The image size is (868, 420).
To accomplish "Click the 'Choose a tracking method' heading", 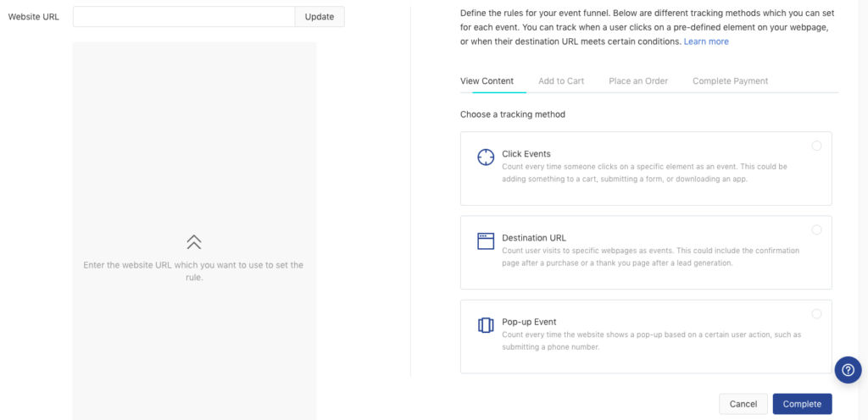I will (513, 114).
